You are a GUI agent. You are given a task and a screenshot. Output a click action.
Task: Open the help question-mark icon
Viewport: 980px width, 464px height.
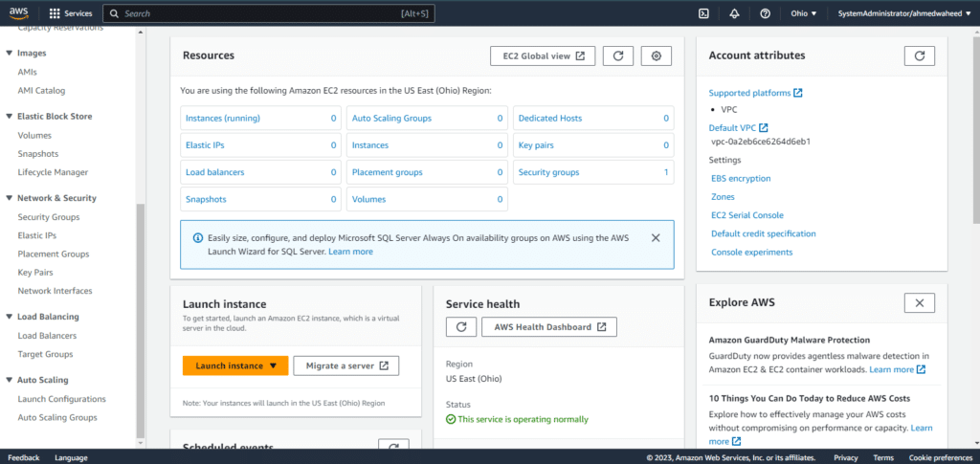[765, 13]
